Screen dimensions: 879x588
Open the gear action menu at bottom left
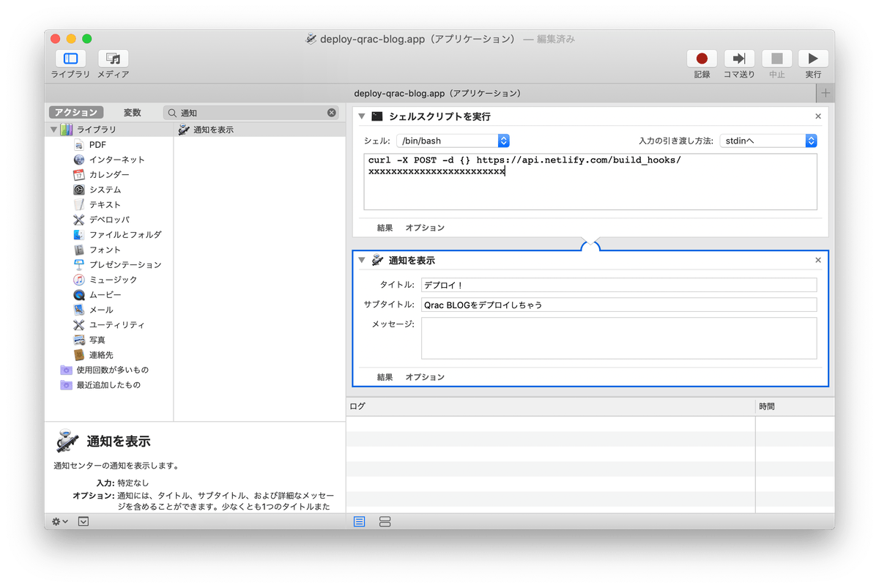click(x=59, y=521)
